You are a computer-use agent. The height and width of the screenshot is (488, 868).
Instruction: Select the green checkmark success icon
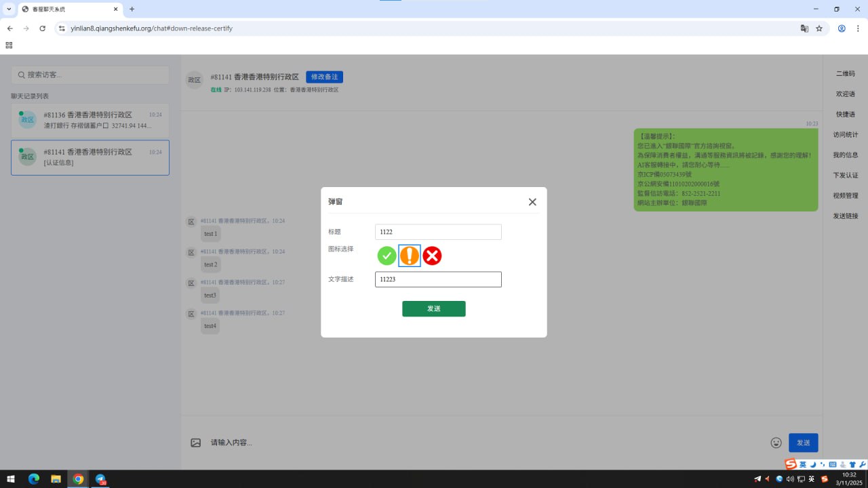[387, 256]
